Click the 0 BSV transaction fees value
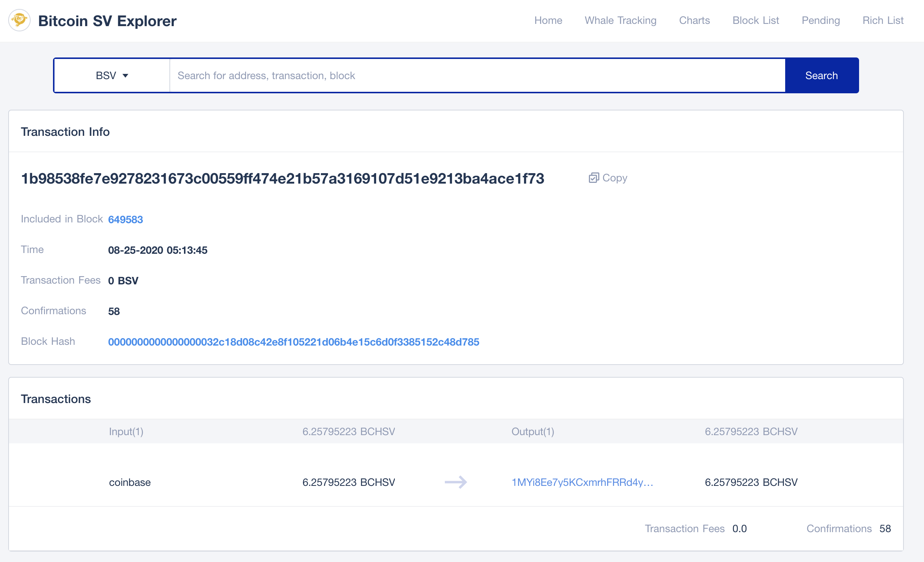924x562 pixels. pyautogui.click(x=123, y=281)
